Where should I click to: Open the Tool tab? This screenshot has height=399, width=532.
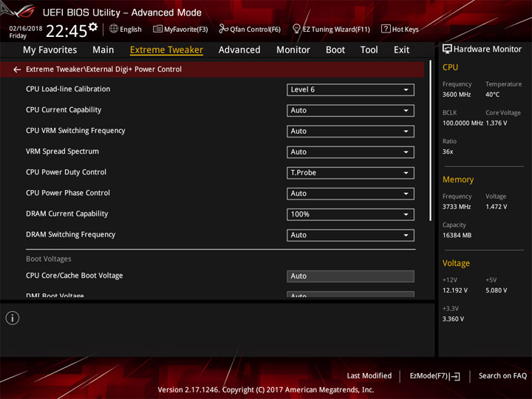(x=369, y=50)
